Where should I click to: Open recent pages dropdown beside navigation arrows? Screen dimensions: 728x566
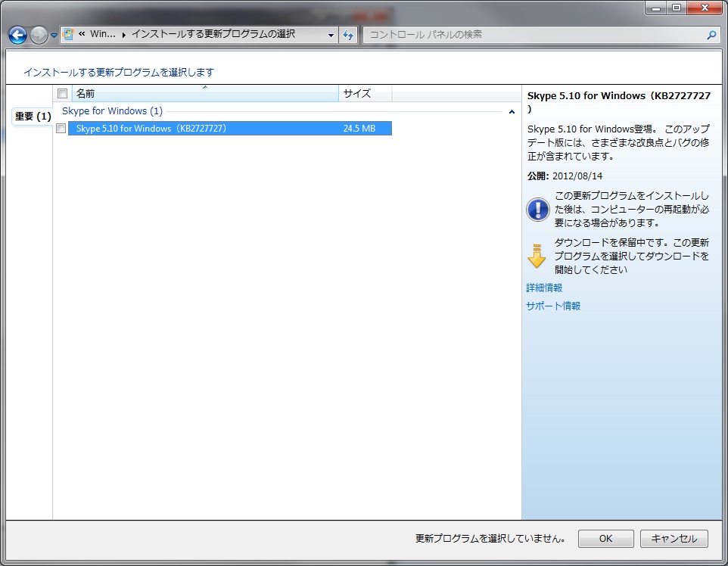54,36
